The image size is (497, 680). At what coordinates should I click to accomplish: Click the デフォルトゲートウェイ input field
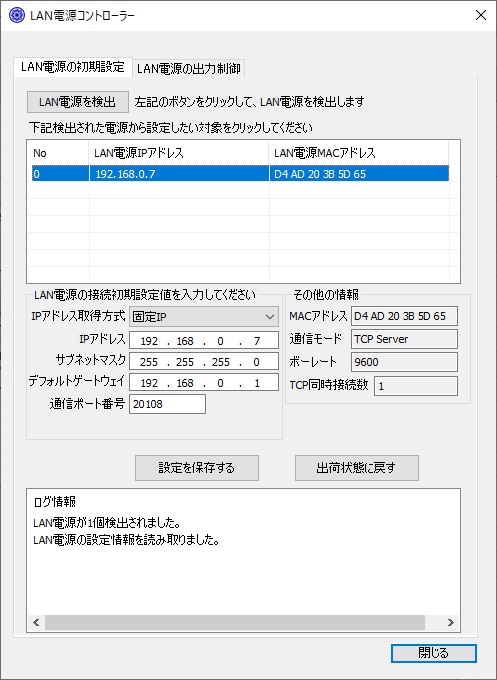(204, 383)
